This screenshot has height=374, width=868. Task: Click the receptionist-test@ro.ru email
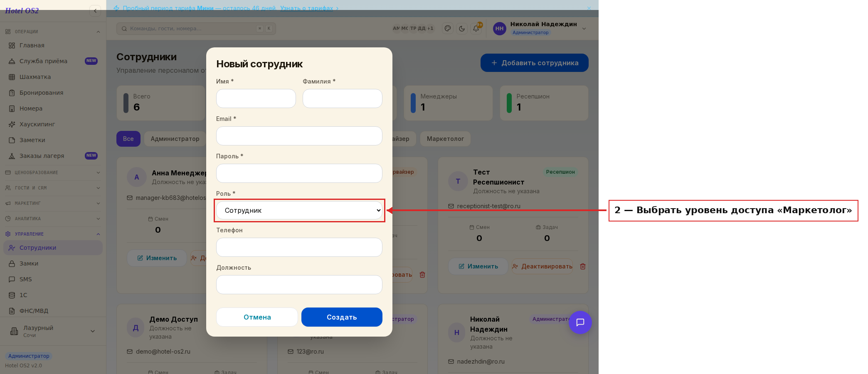[x=488, y=206]
